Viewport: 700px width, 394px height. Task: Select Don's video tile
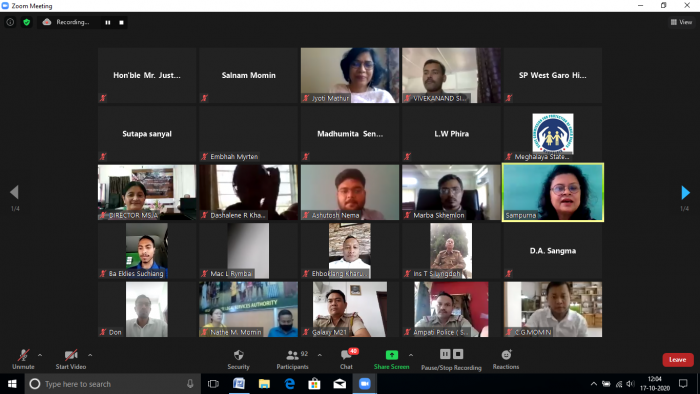(x=147, y=309)
